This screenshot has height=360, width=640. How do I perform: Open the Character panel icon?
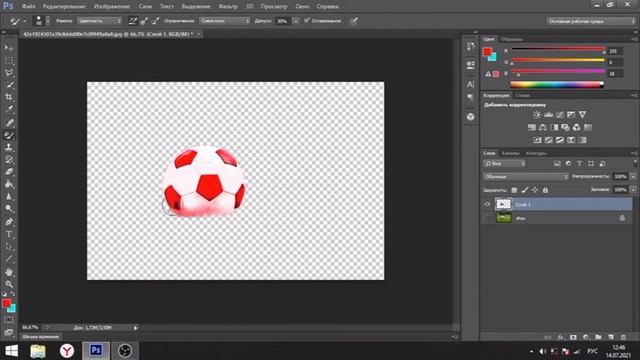click(471, 84)
